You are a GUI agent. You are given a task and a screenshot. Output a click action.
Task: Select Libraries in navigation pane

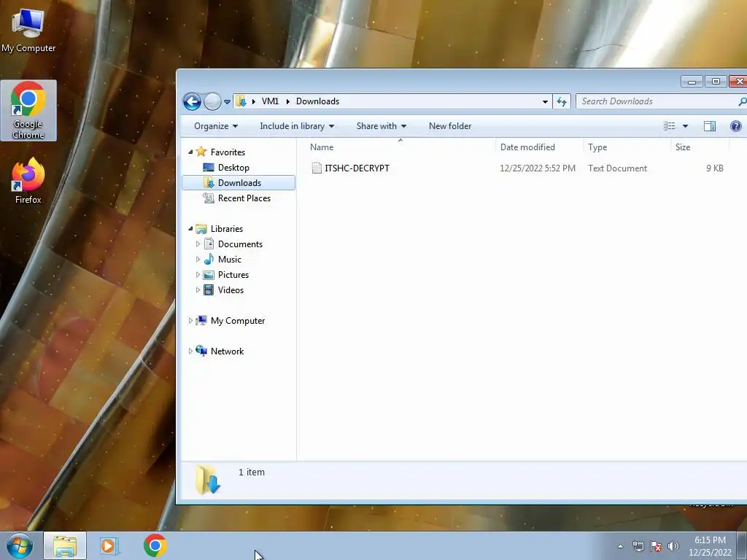click(x=227, y=228)
